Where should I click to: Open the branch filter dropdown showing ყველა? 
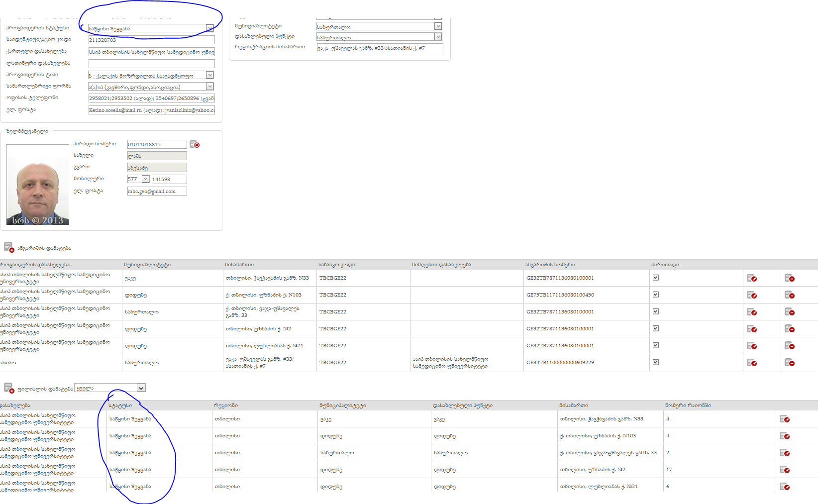[x=141, y=388]
